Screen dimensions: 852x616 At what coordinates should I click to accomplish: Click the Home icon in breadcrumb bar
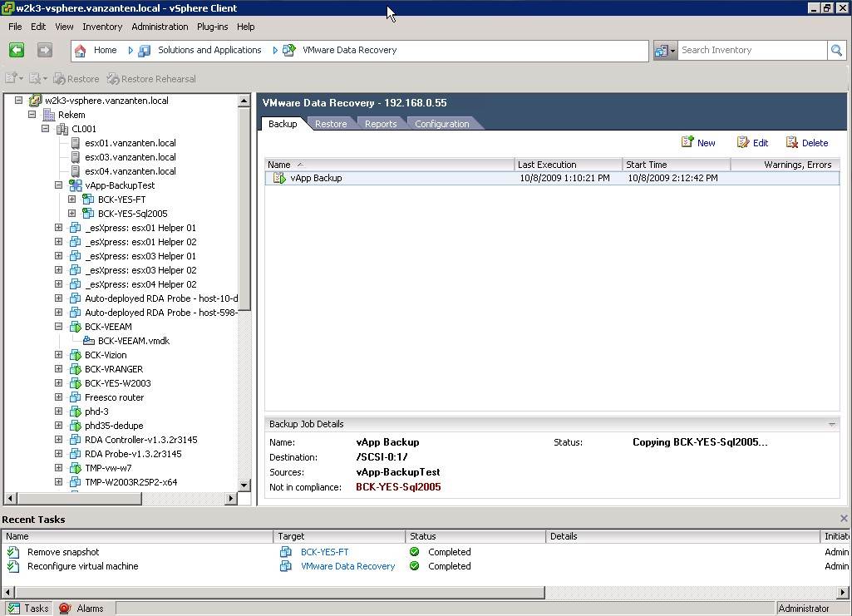(81, 51)
